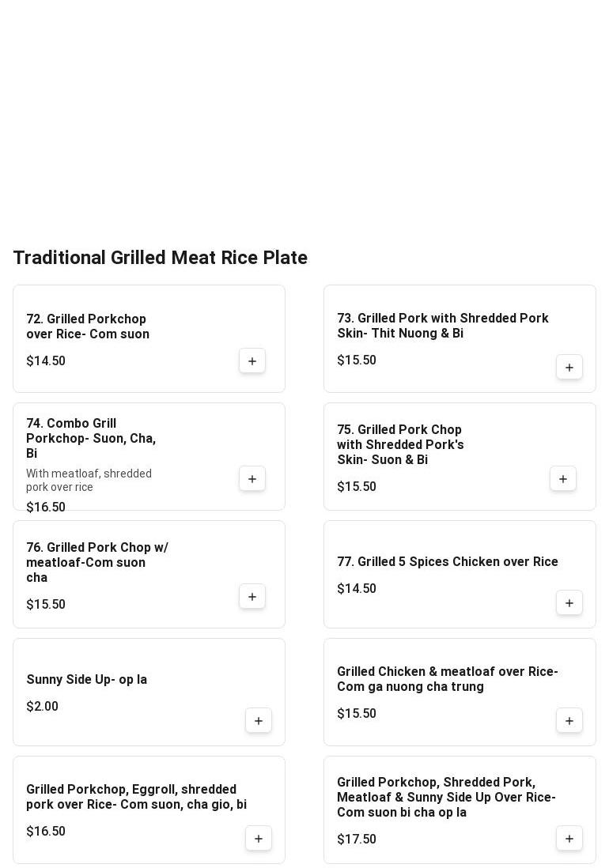Add $17.50 Com suon bi cha op la plate
The width and height of the screenshot is (609, 868).
[569, 839]
